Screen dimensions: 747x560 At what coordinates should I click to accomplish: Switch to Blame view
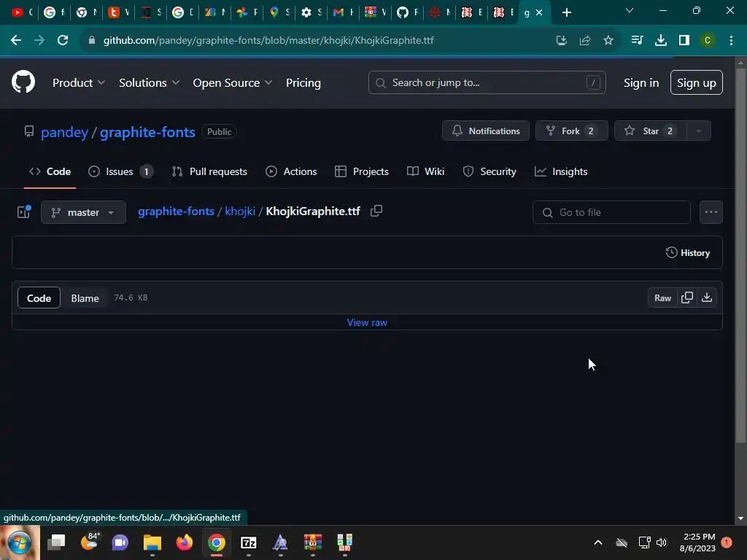pyautogui.click(x=85, y=298)
